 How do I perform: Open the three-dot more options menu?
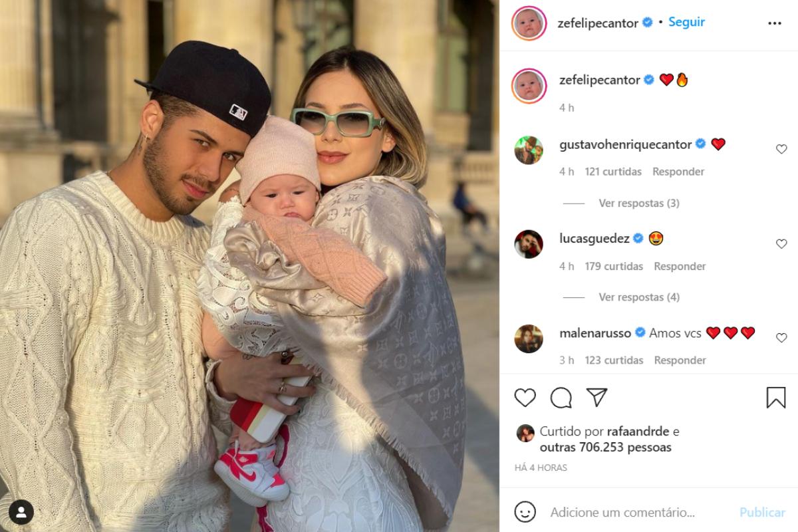coord(775,23)
